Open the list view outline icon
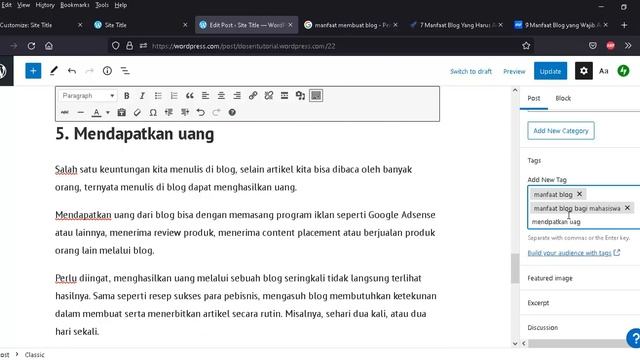 click(125, 71)
